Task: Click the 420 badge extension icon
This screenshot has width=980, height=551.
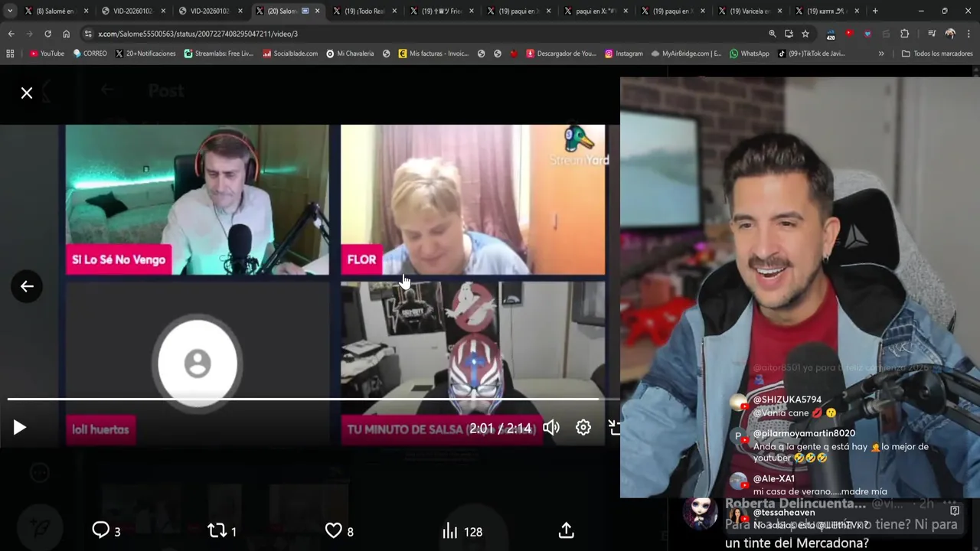Action: click(831, 34)
